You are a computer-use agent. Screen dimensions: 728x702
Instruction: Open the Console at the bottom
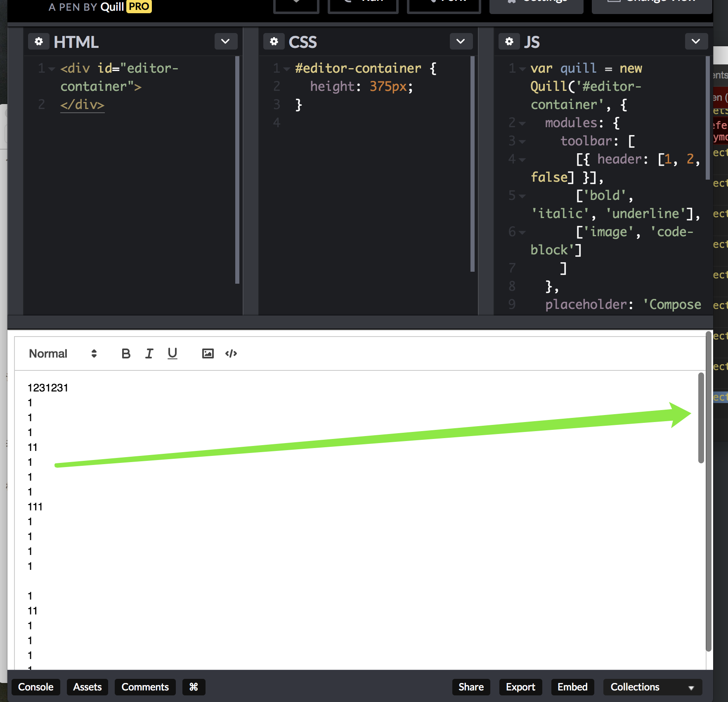36,687
